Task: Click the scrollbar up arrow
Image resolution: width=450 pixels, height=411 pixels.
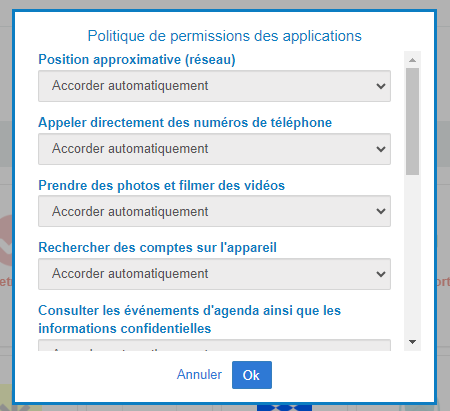Action: point(412,60)
